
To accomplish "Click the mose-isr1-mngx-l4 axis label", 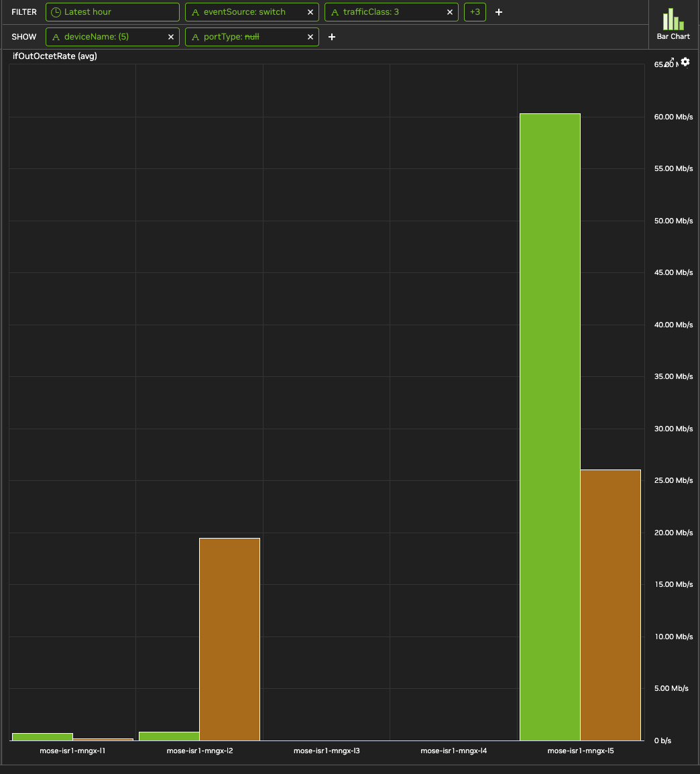I will tap(454, 751).
